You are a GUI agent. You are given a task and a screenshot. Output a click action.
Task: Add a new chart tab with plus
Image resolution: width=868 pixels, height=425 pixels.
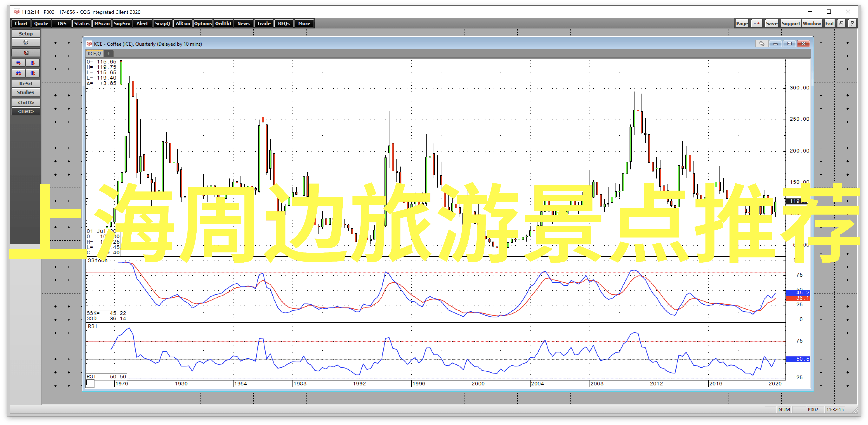point(108,54)
